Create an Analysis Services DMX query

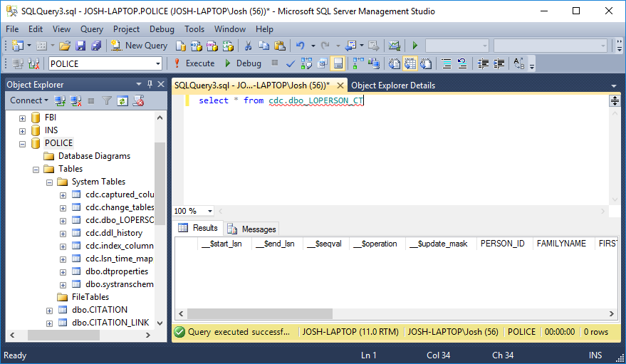coord(212,46)
